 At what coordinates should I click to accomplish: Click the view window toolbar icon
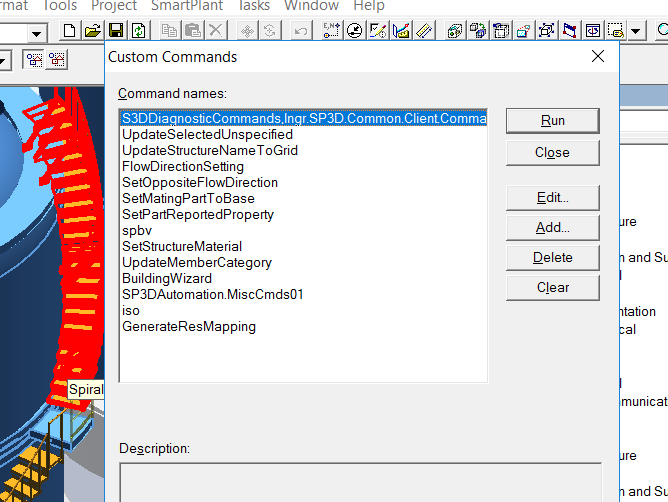[593, 31]
